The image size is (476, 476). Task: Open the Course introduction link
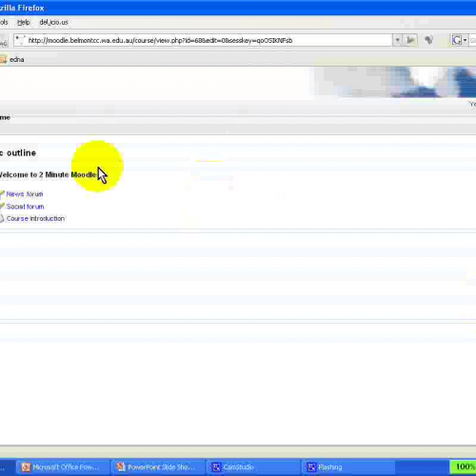click(35, 219)
